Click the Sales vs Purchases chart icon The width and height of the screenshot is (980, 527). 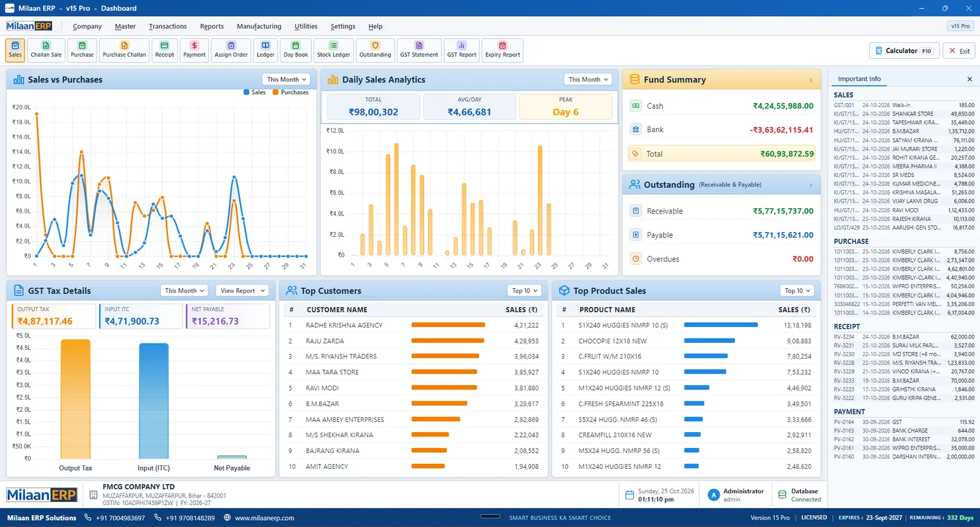[x=19, y=80]
